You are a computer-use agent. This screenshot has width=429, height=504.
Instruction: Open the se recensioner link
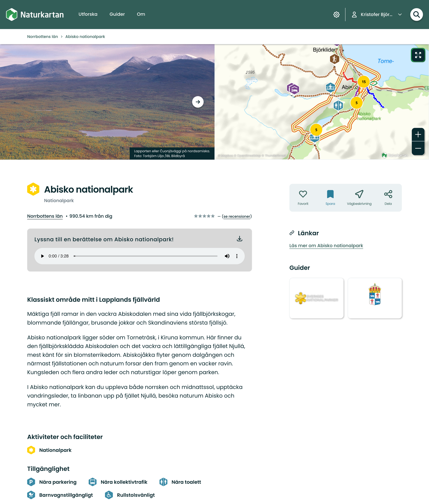coord(237,217)
